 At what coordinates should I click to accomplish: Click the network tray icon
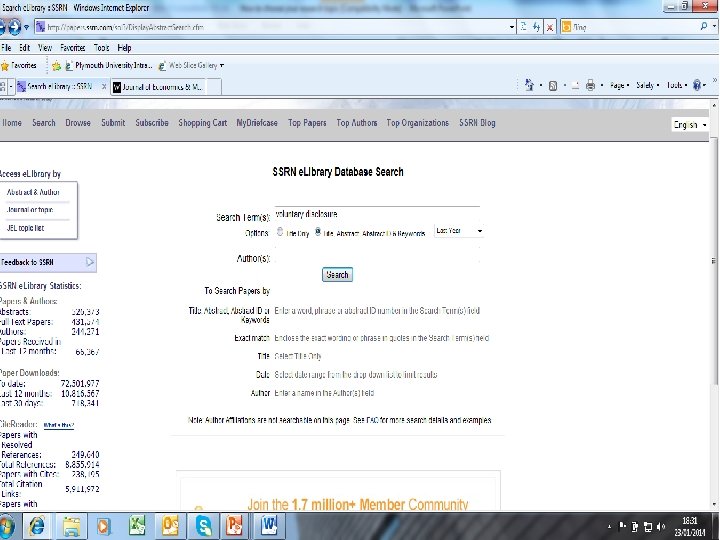pos(648,526)
